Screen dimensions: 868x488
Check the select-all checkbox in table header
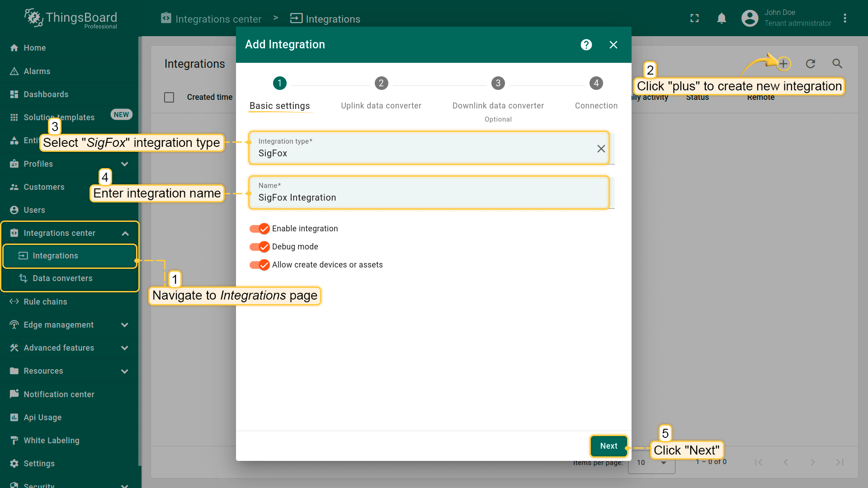tap(169, 97)
